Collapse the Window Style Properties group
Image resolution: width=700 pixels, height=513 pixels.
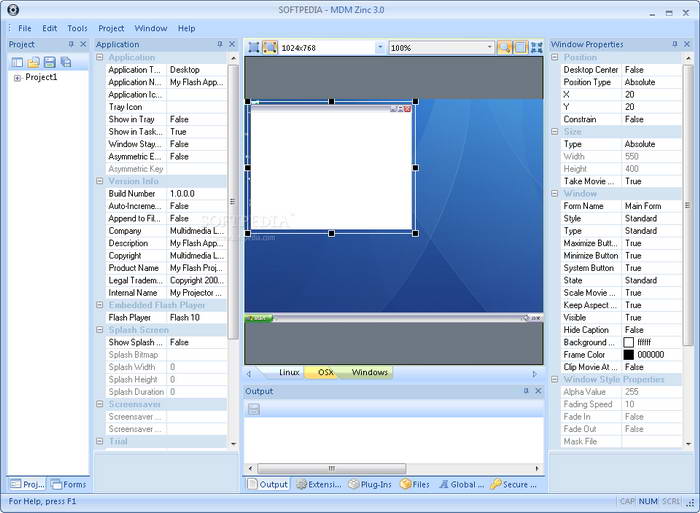click(x=555, y=379)
